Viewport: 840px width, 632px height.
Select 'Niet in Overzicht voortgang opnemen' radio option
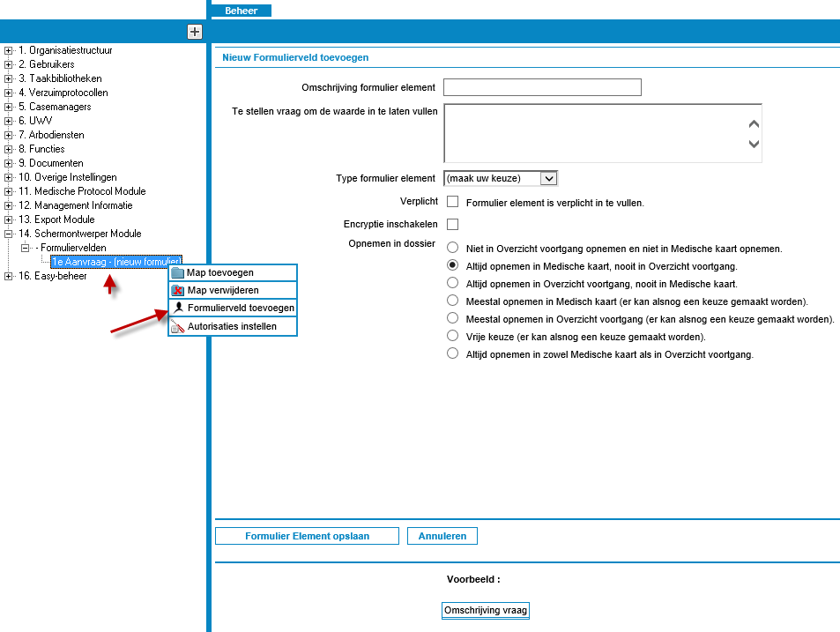pyautogui.click(x=453, y=249)
